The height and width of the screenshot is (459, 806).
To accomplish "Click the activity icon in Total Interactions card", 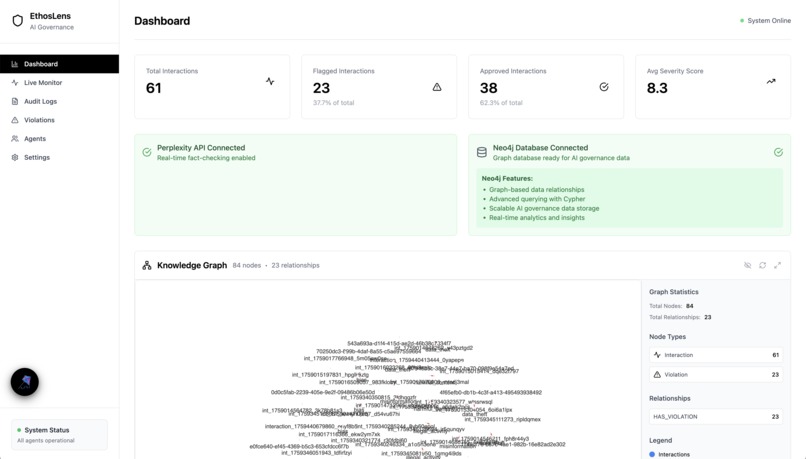I will (270, 81).
